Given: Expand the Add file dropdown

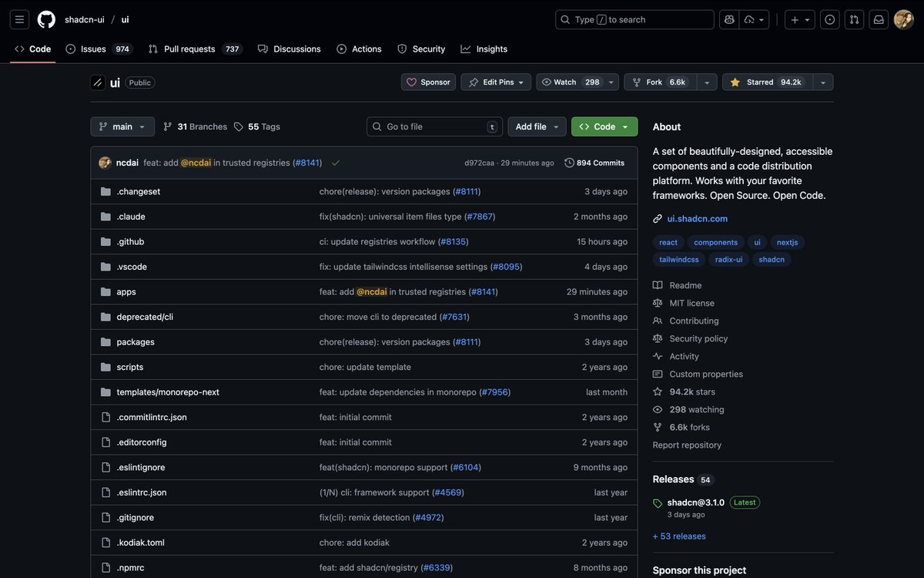Looking at the screenshot, I should pos(537,126).
